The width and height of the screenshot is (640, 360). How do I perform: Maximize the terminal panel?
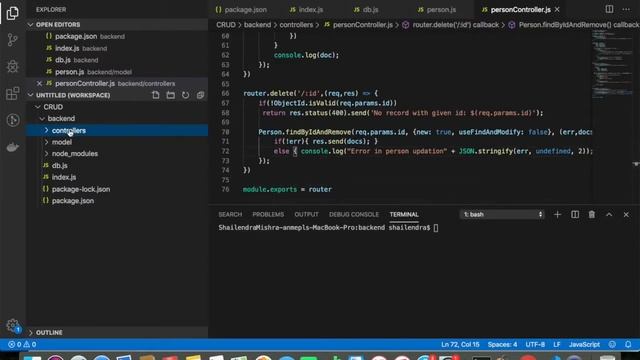pyautogui.click(x=609, y=214)
